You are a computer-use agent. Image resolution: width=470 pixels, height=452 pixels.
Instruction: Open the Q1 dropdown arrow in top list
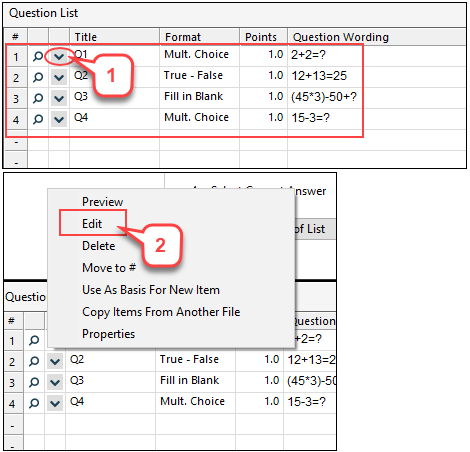click(59, 57)
